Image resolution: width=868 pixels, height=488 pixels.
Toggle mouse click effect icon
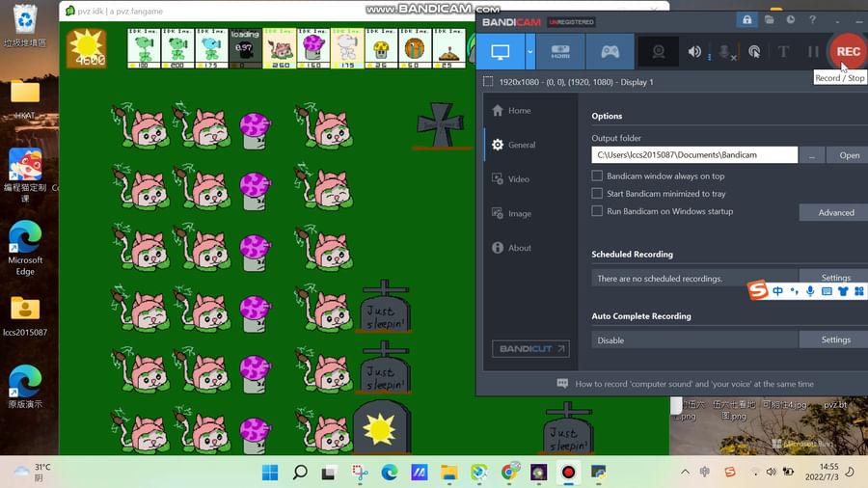coord(754,52)
